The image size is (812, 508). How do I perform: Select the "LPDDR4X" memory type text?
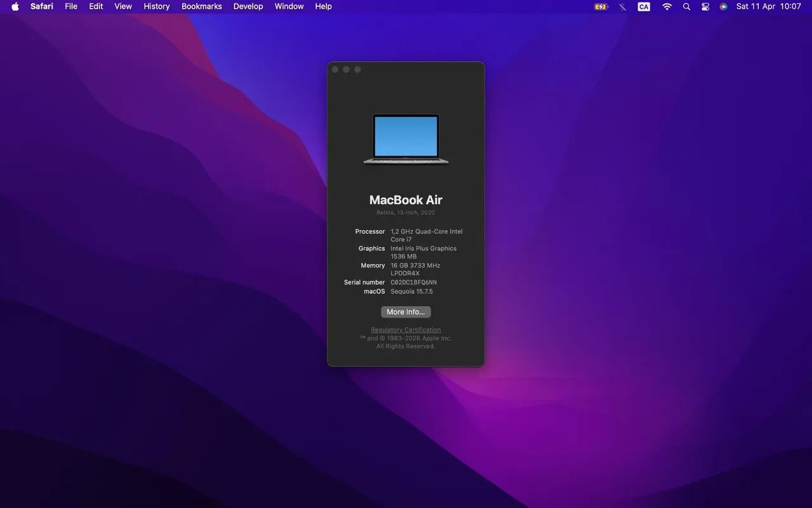point(405,274)
